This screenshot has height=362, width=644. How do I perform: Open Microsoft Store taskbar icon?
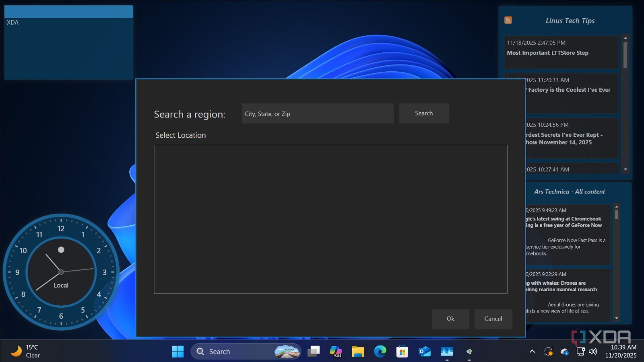point(402,352)
